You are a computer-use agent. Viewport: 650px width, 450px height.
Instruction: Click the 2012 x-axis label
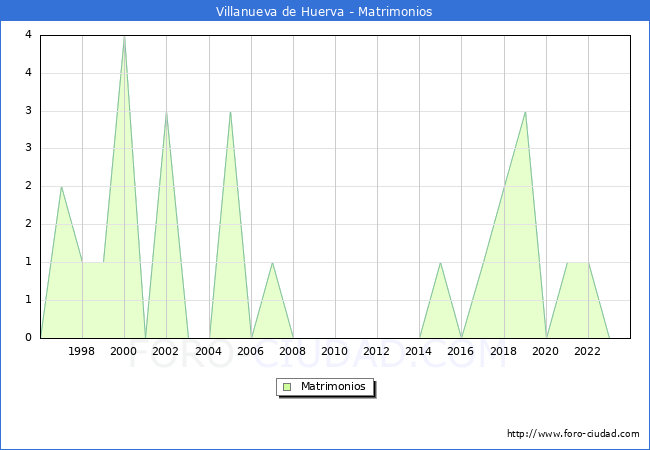[376, 351]
